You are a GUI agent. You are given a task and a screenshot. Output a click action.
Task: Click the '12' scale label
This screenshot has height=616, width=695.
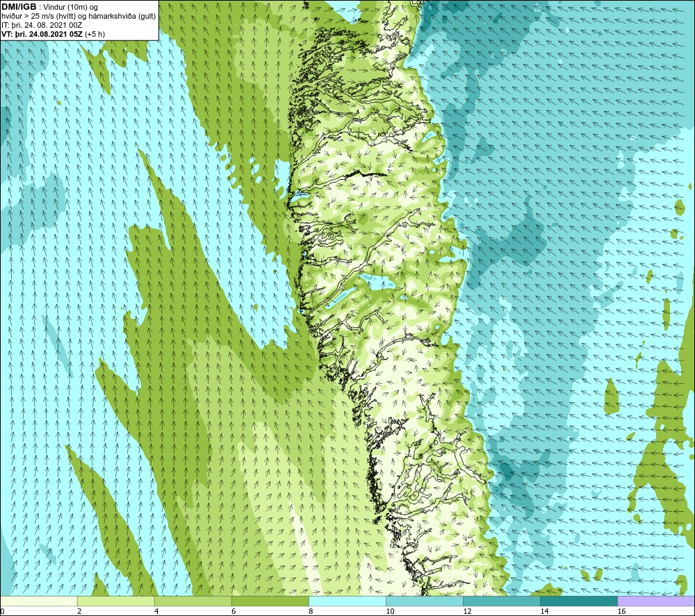click(467, 612)
